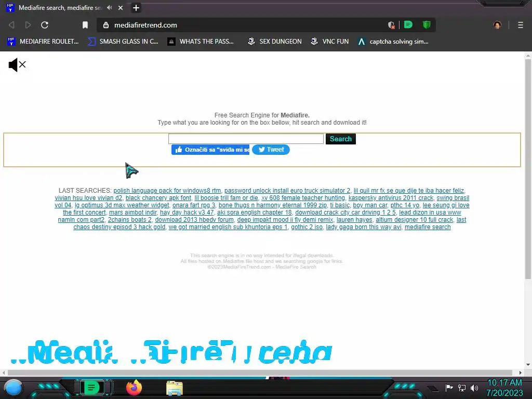Open 'aki sora english chapter 18' link

[x=255, y=212]
